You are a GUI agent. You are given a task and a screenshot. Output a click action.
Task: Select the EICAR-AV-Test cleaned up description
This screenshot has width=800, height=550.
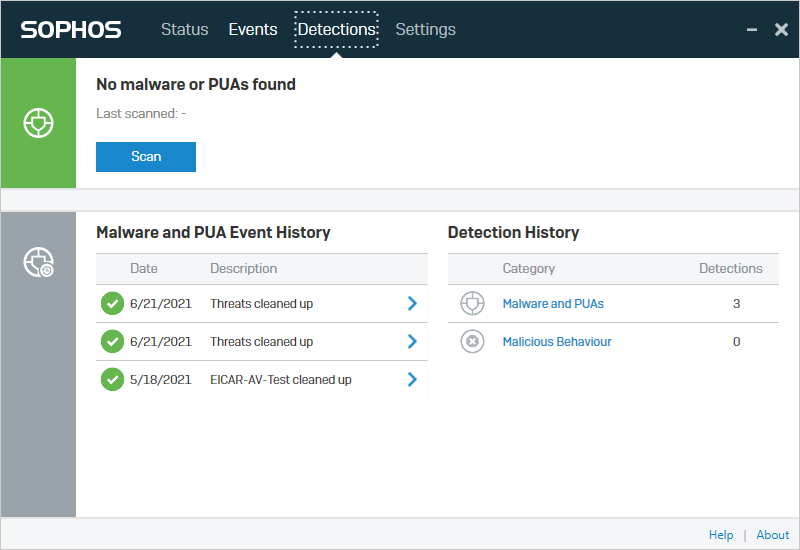tap(281, 380)
